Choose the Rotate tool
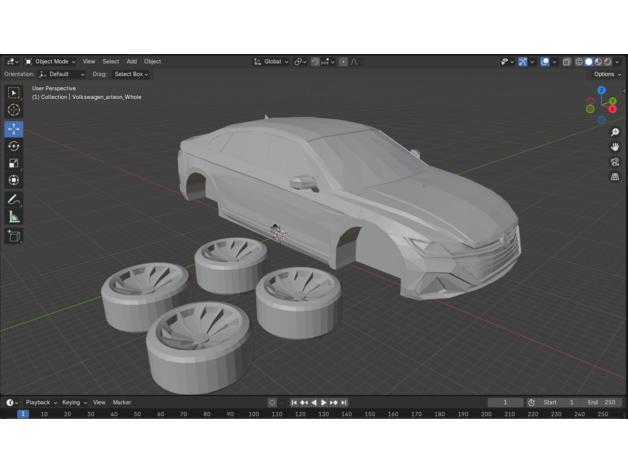Screen dimensions: 628x472 coord(14,146)
